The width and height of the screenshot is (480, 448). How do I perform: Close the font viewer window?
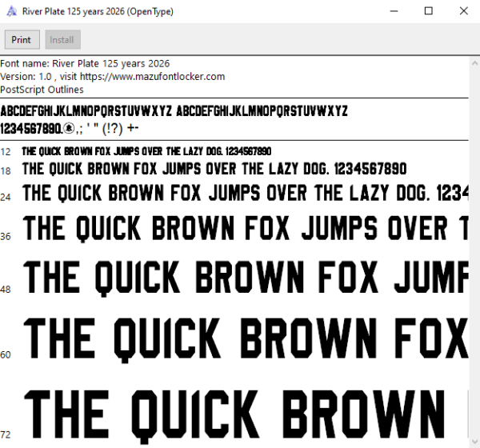[463, 11]
